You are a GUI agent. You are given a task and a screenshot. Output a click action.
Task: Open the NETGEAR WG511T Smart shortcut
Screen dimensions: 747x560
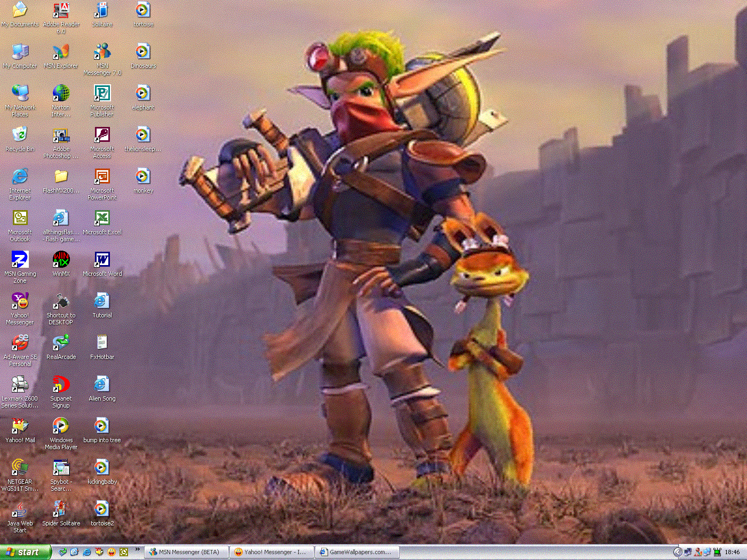point(20,475)
